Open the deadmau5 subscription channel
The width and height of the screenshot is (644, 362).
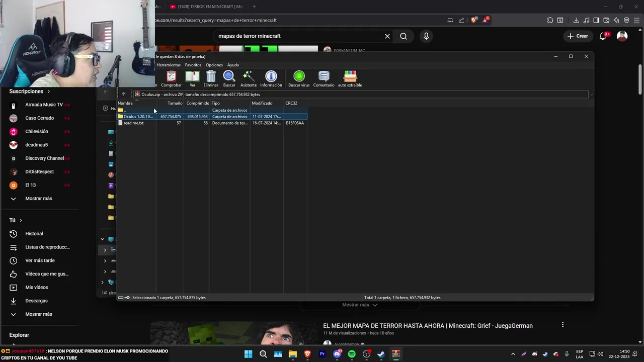pyautogui.click(x=36, y=145)
